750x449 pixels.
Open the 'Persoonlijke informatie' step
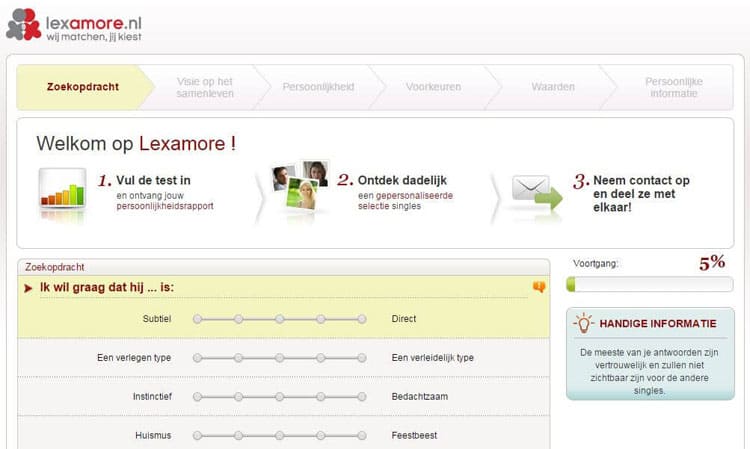pos(673,88)
